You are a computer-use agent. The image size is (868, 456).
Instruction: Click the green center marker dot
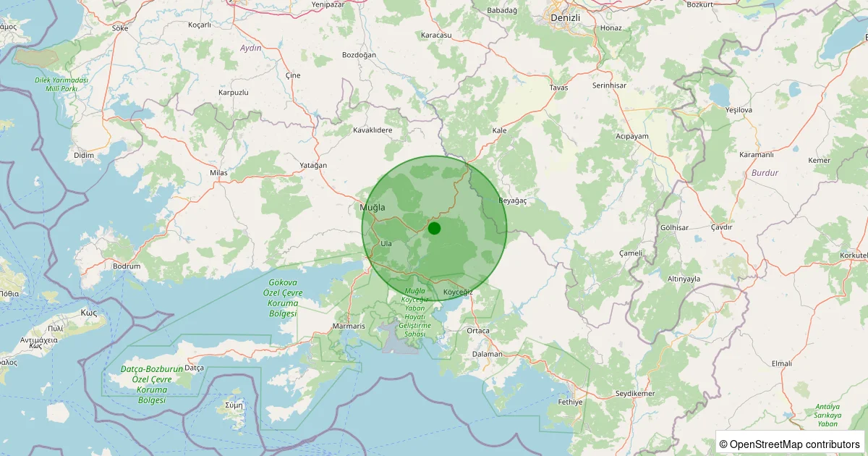pos(434,228)
